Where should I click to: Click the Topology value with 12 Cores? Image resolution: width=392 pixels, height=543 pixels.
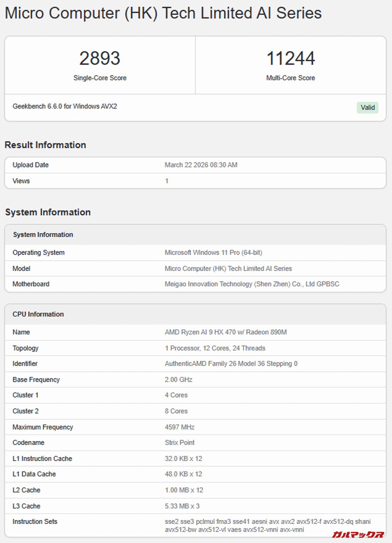[215, 348]
